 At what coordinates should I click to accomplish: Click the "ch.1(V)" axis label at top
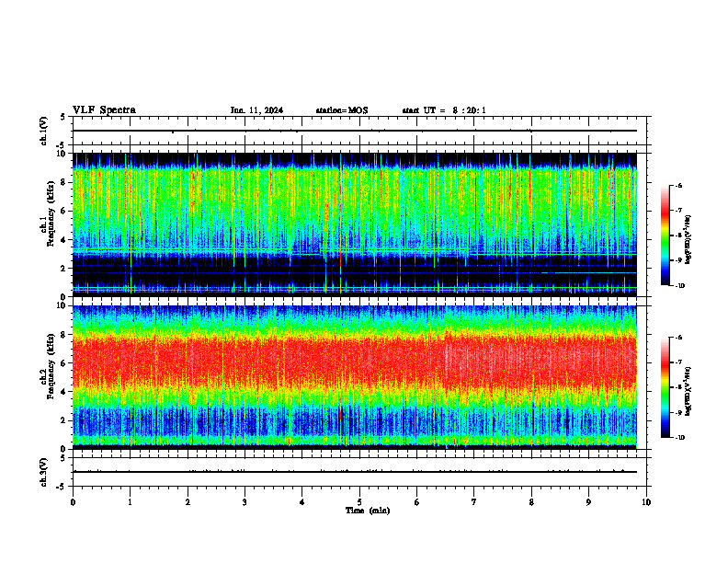click(x=44, y=131)
